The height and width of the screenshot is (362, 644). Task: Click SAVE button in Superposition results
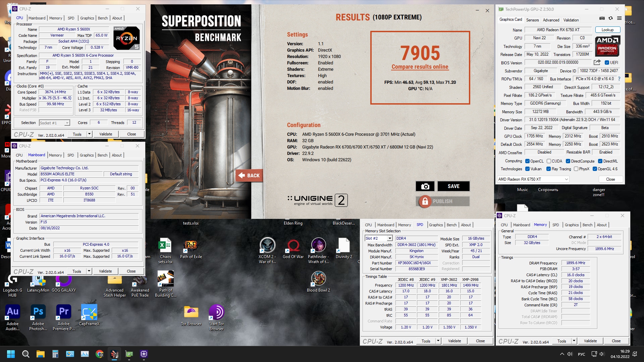pyautogui.click(x=453, y=186)
